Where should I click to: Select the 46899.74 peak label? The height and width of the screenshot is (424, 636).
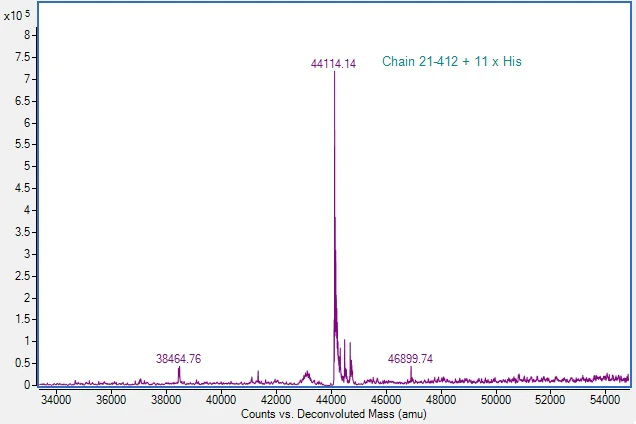coord(410,359)
